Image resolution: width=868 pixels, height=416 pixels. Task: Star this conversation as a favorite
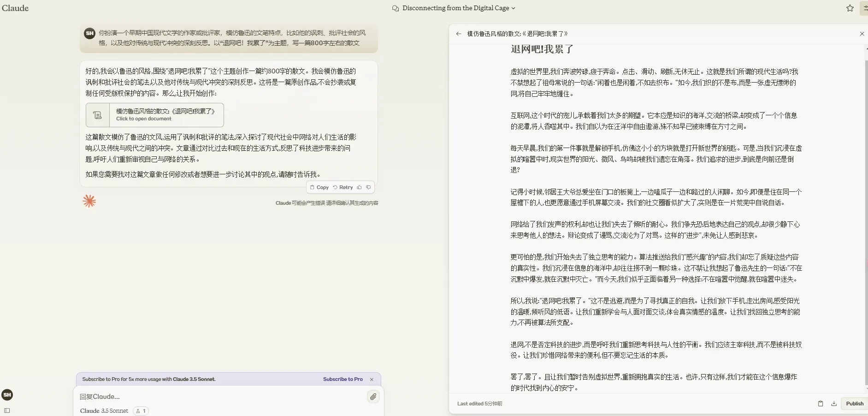click(850, 8)
